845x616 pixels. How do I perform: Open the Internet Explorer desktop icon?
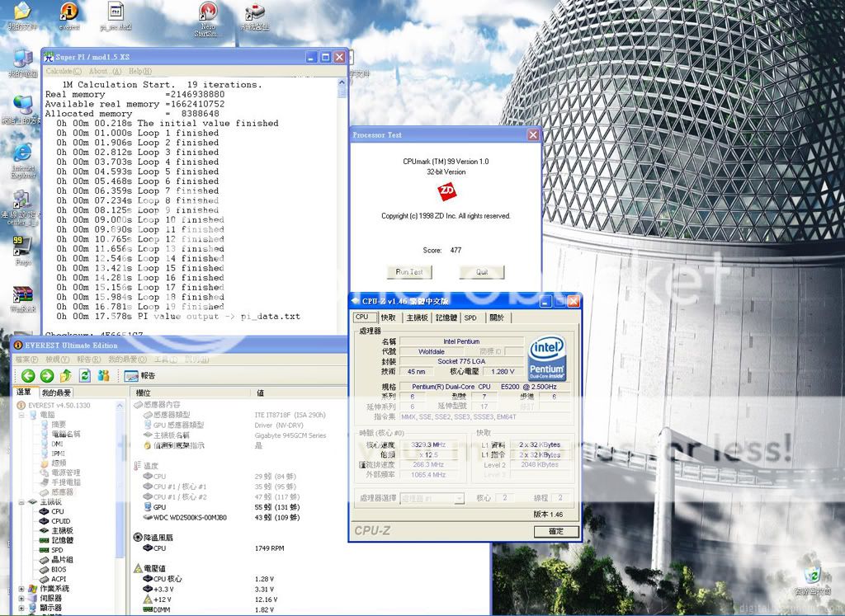point(22,161)
